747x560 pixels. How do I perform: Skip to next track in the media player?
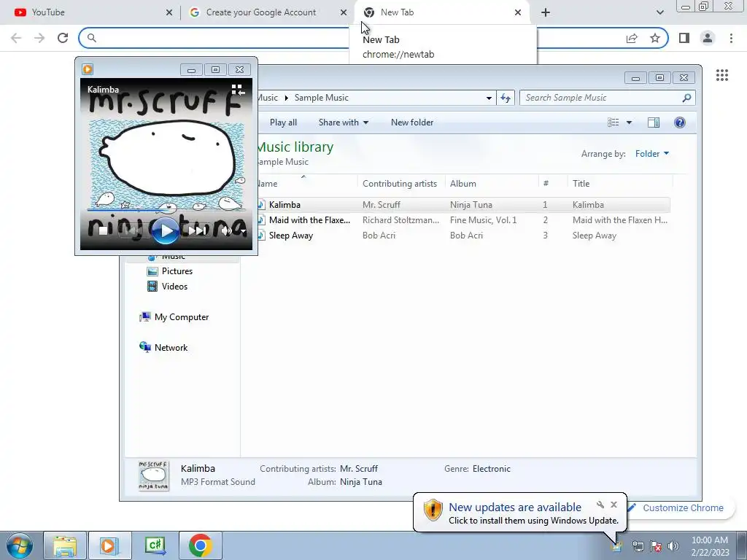[196, 231]
